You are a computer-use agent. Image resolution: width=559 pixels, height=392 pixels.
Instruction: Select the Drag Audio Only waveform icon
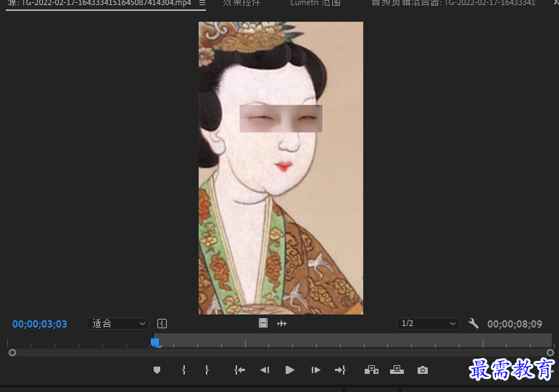click(x=281, y=324)
